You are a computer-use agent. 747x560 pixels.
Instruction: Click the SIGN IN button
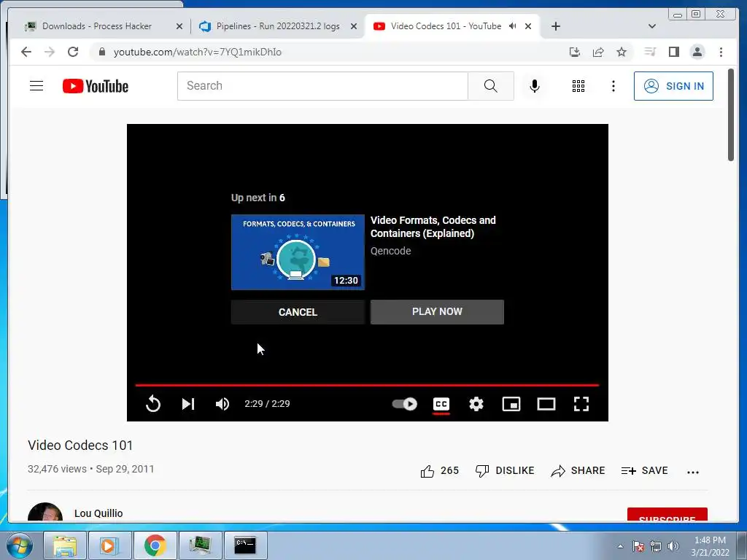[x=673, y=86]
